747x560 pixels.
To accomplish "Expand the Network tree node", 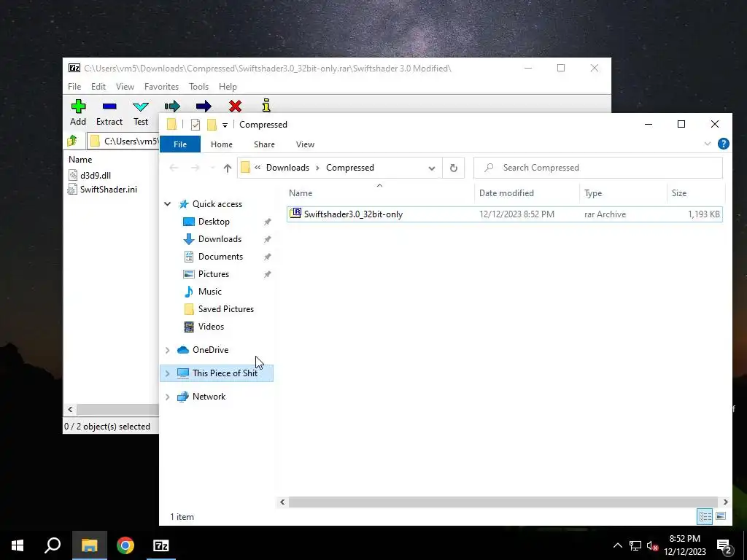I will pos(167,397).
